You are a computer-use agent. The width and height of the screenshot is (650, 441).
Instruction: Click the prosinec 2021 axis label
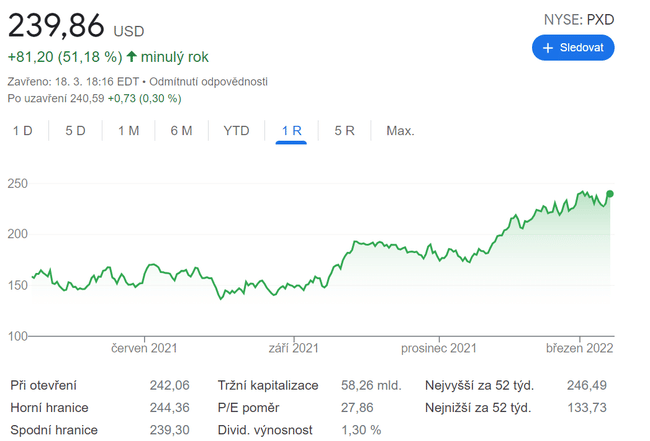(x=438, y=348)
